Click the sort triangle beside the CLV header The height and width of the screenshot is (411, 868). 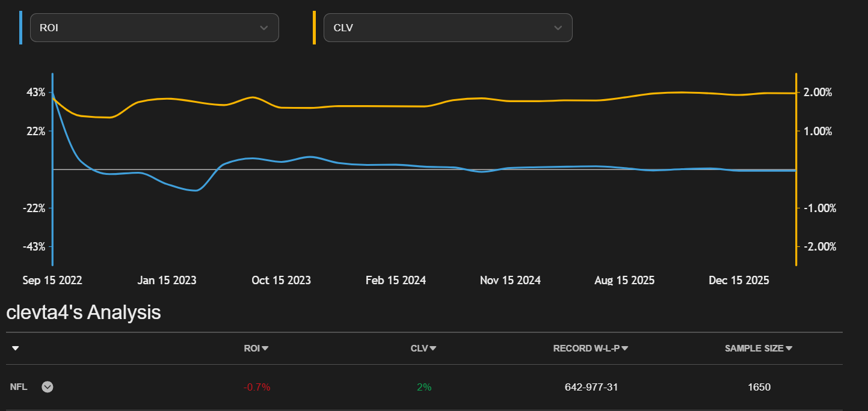point(433,349)
